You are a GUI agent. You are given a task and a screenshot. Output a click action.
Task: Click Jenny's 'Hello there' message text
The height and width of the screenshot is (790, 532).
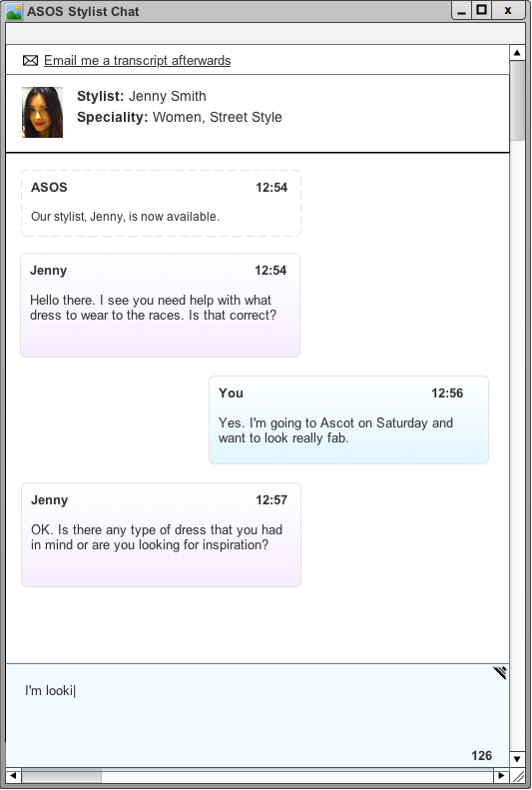[153, 308]
